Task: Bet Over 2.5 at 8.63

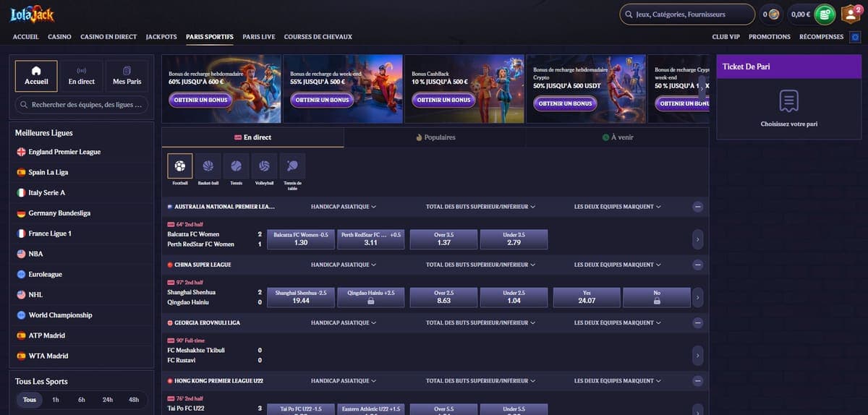Action: tap(444, 297)
